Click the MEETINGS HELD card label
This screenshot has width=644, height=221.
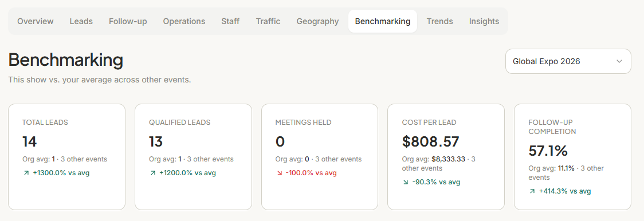[303, 123]
